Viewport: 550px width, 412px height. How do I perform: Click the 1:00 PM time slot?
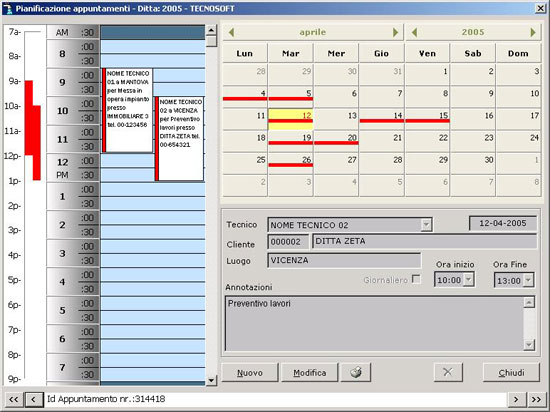pos(153,189)
